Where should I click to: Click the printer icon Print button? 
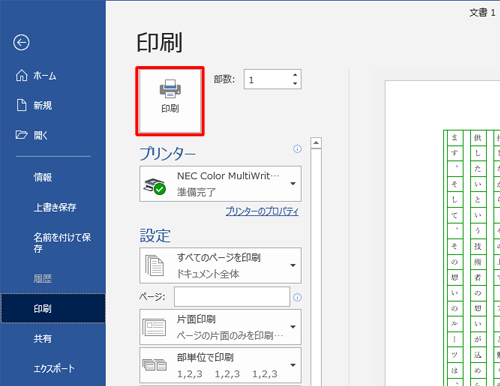170,101
